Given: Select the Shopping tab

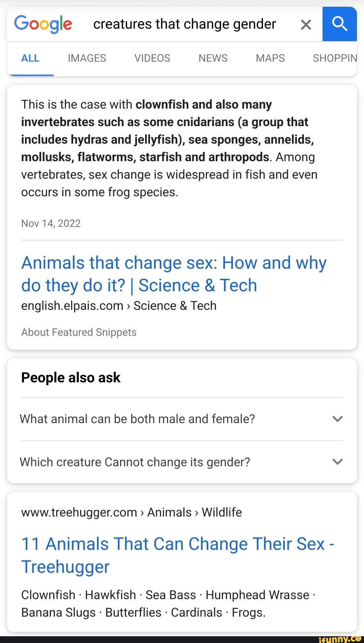Looking at the screenshot, I should click(x=335, y=58).
